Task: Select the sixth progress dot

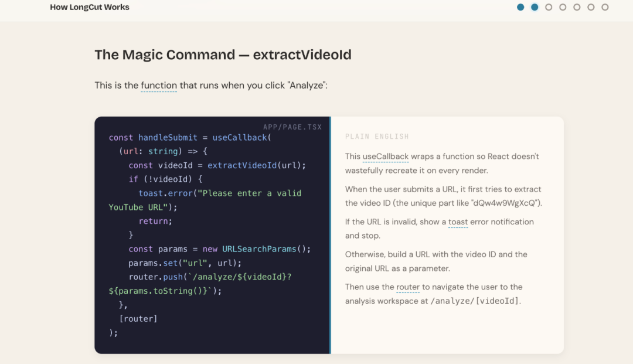Action: coord(591,7)
